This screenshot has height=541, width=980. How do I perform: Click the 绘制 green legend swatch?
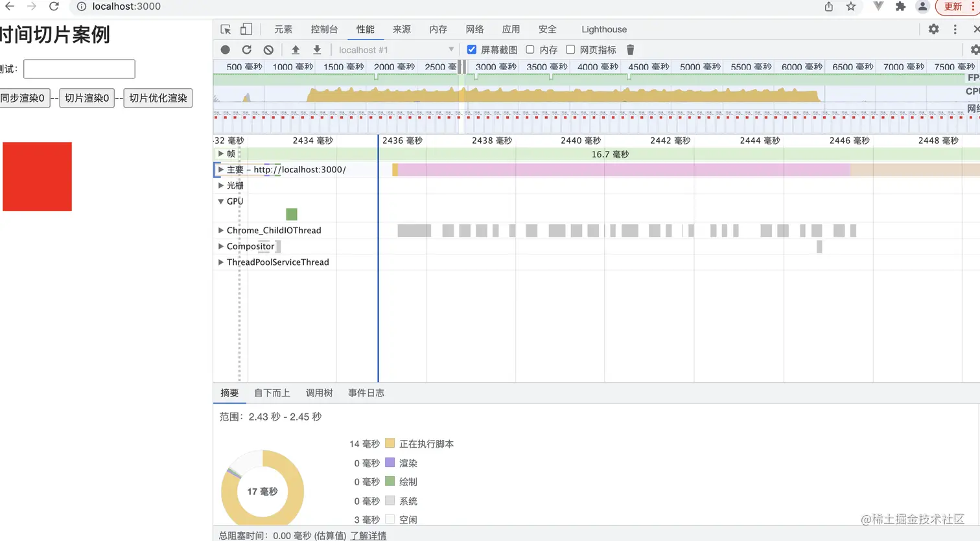[x=390, y=481]
